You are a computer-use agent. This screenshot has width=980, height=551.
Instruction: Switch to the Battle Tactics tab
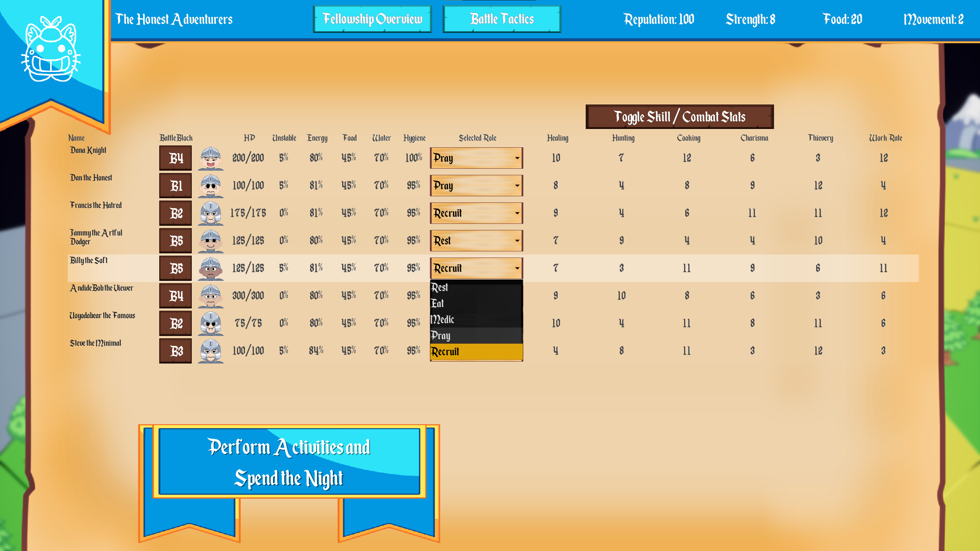501,19
